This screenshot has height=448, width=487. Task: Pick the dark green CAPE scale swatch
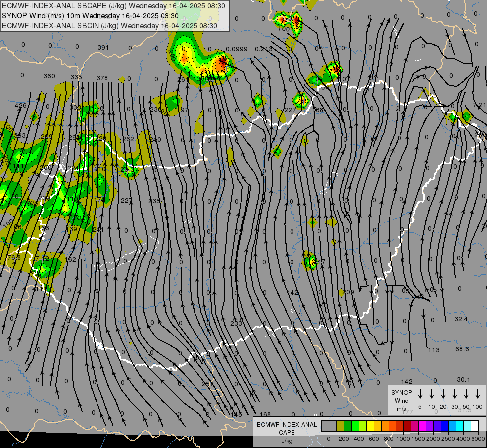pyautogui.click(x=348, y=426)
